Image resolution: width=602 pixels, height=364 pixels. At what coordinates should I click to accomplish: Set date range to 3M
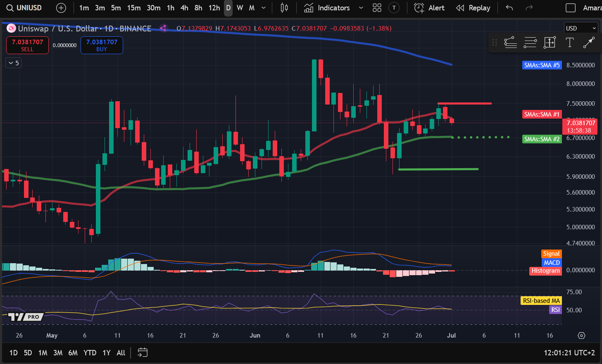(x=58, y=353)
